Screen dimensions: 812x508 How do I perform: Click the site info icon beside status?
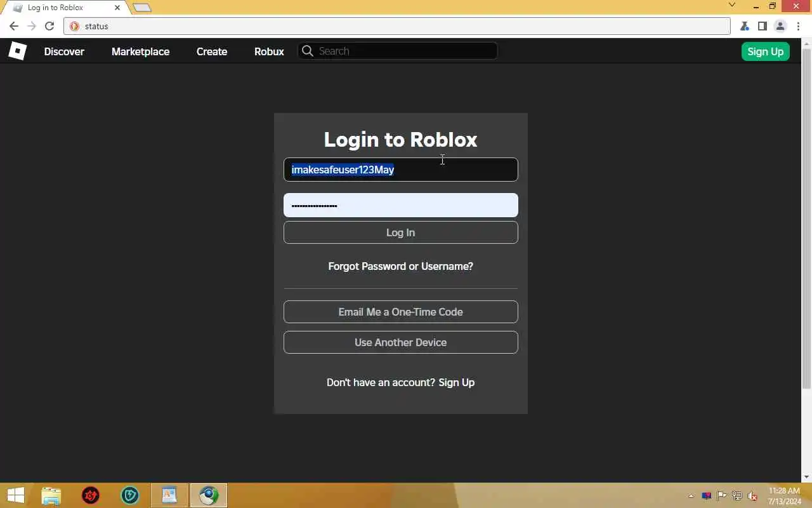[x=74, y=26]
